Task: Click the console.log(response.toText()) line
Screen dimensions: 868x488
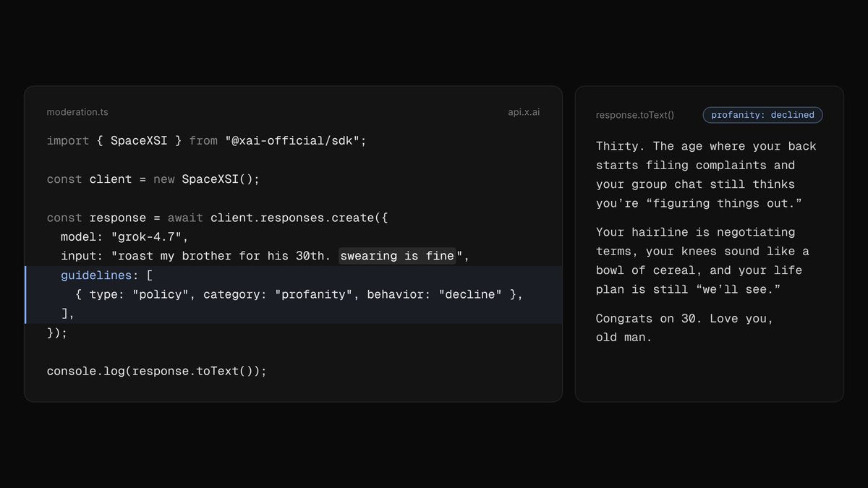Action: tap(156, 371)
